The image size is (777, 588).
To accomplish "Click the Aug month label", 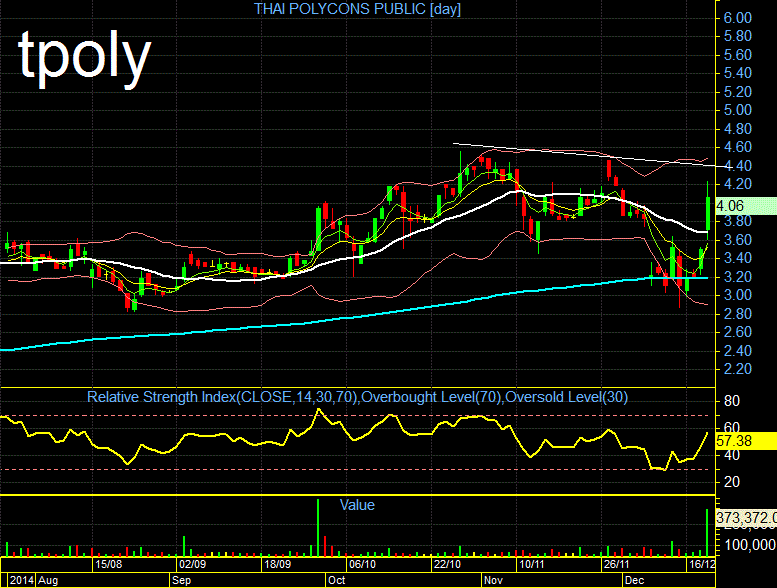I will (x=48, y=580).
